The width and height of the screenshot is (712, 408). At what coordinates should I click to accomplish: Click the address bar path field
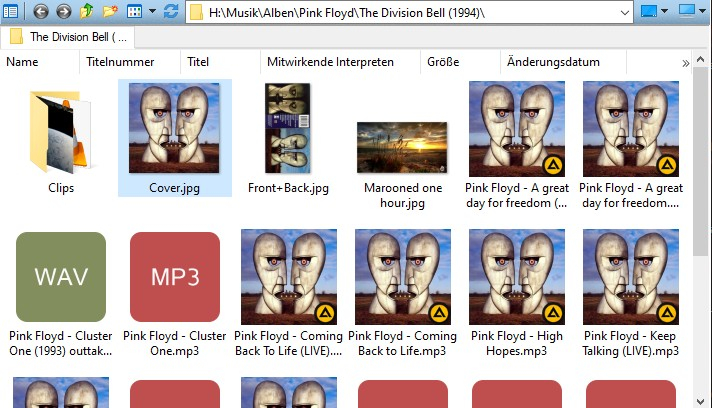point(411,13)
